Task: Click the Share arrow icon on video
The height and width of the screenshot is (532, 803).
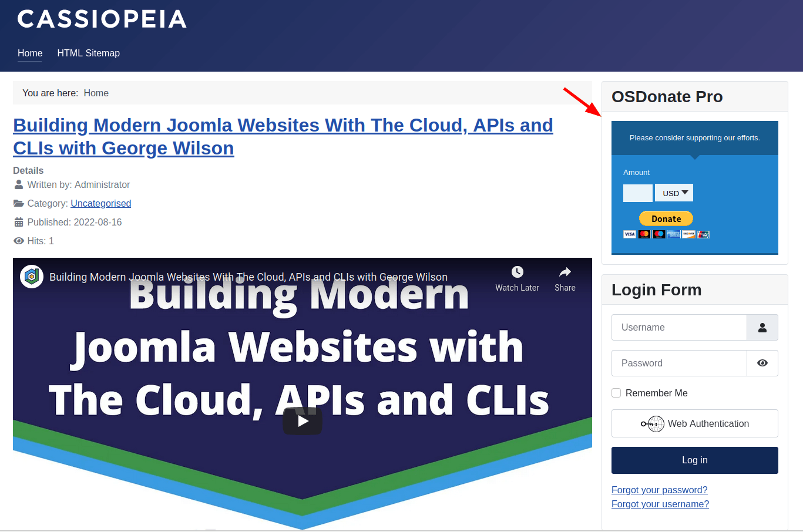Action: click(x=565, y=272)
